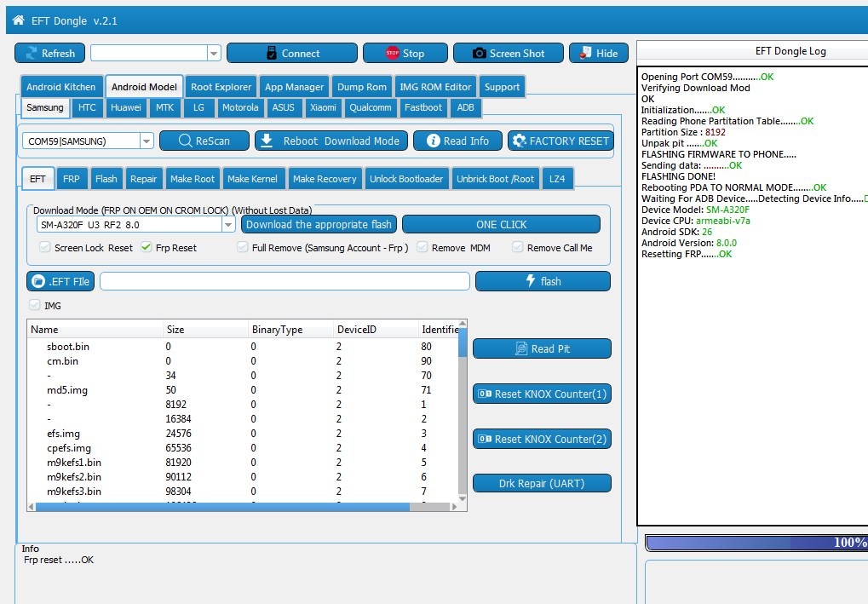This screenshot has height=604, width=868.
Task: Click the Hide button icon
Action: [x=586, y=53]
